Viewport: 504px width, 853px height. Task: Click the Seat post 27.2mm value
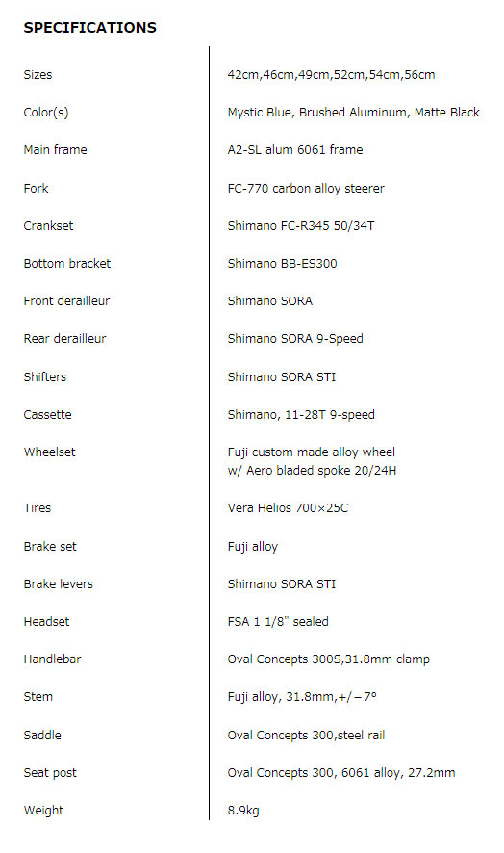(x=341, y=772)
